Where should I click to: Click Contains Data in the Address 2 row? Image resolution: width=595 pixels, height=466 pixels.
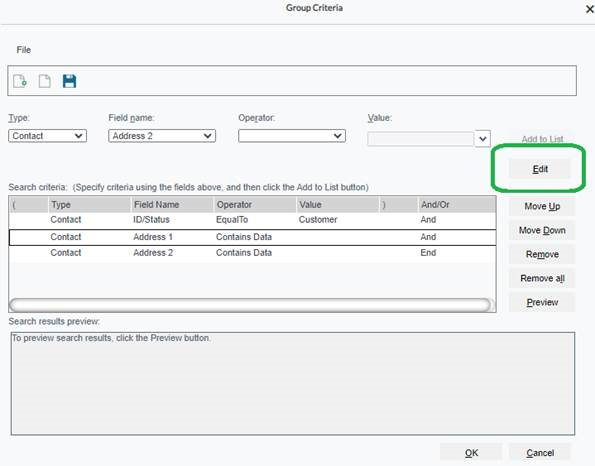pos(244,253)
